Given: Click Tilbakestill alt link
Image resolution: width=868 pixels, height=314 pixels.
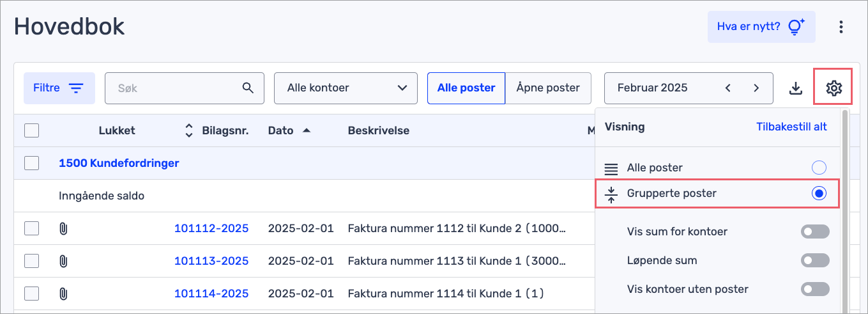Looking at the screenshot, I should (791, 127).
